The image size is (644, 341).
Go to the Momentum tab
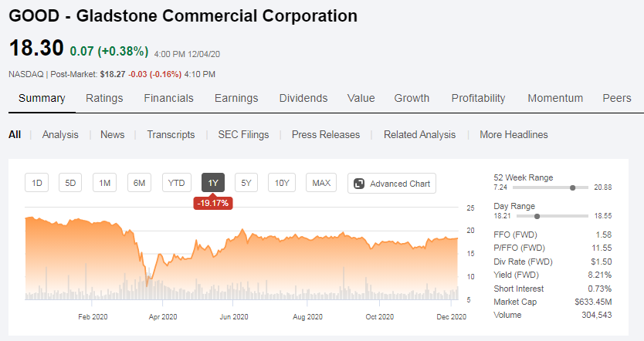pos(555,98)
